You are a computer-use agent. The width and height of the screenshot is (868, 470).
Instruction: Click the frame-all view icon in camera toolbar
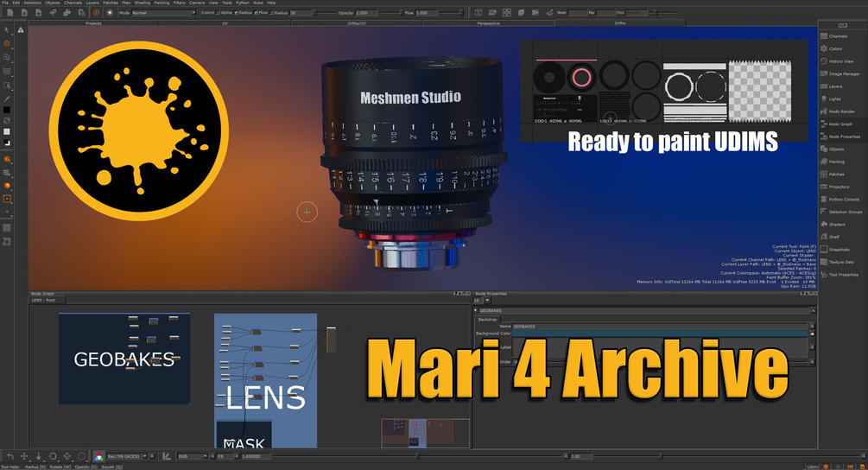click(x=506, y=12)
